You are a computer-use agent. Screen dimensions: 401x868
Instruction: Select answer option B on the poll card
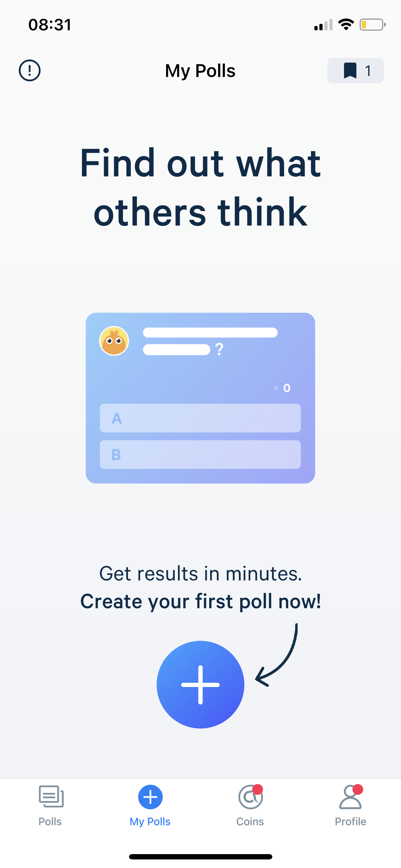point(200,455)
